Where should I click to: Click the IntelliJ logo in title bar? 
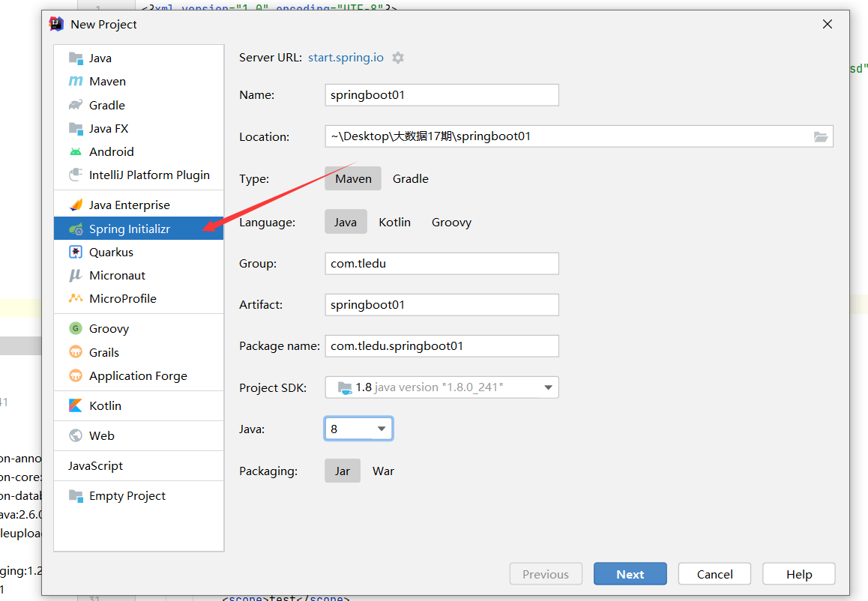pos(56,24)
